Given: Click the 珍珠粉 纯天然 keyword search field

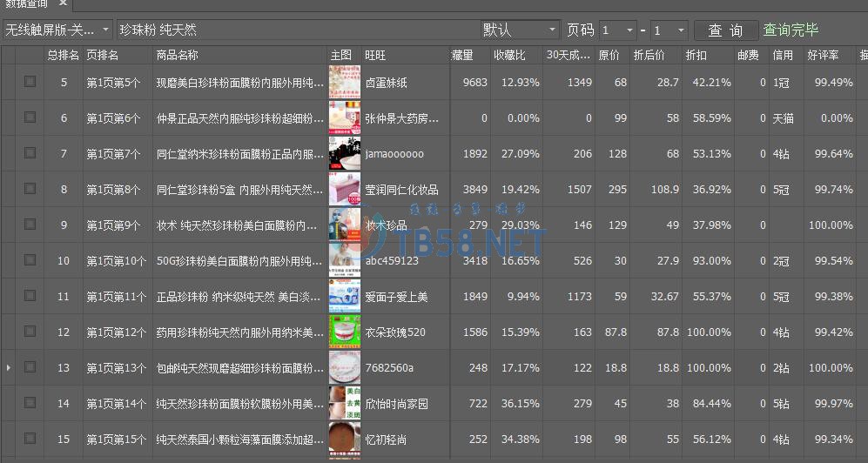Looking at the screenshot, I should 296,30.
